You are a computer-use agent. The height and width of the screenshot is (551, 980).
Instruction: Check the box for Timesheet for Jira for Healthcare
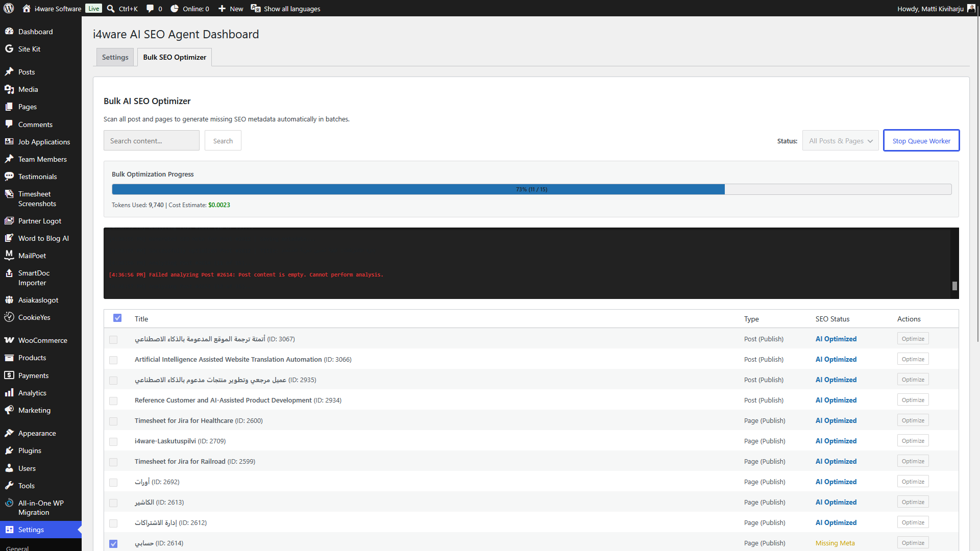tap(113, 421)
